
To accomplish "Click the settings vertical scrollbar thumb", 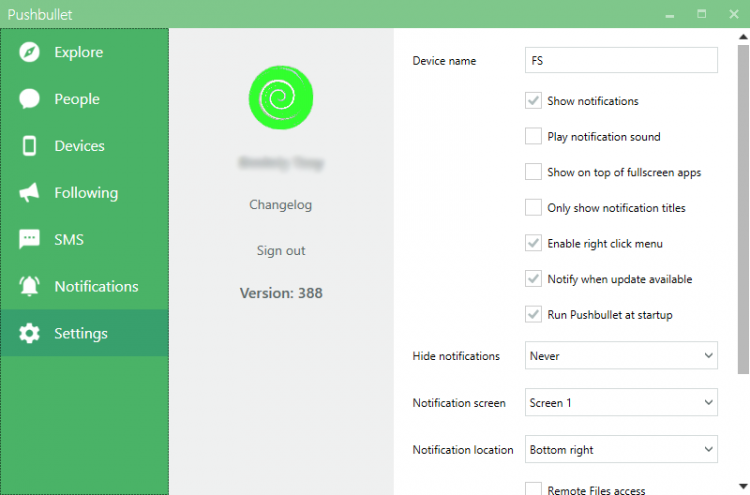I will (x=743, y=209).
